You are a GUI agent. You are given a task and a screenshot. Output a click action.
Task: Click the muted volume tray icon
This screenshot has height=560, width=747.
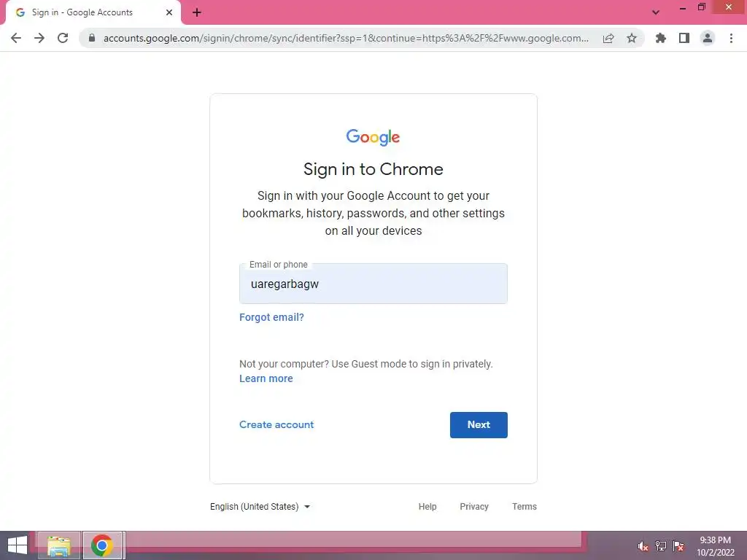(x=643, y=546)
